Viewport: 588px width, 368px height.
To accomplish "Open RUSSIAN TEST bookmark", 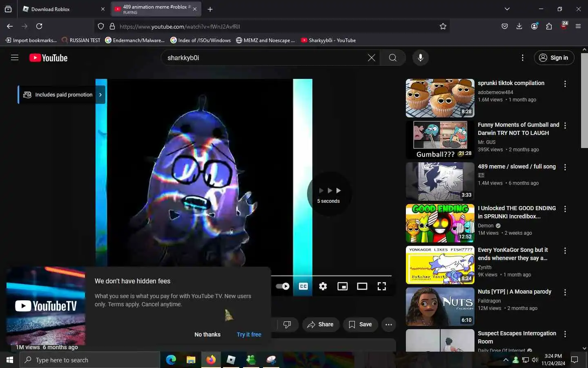I will (x=81, y=40).
